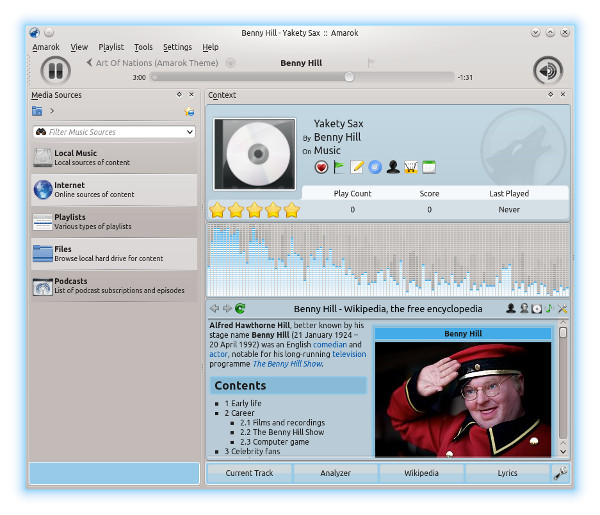The height and width of the screenshot is (515, 600).
Task: Click the volume speaker button
Action: (x=548, y=70)
